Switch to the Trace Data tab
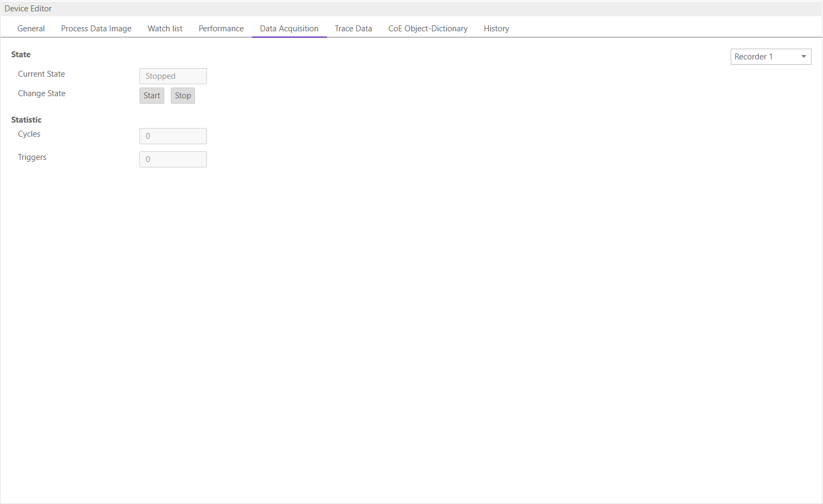Viewport: 823px width, 504px height. click(353, 28)
